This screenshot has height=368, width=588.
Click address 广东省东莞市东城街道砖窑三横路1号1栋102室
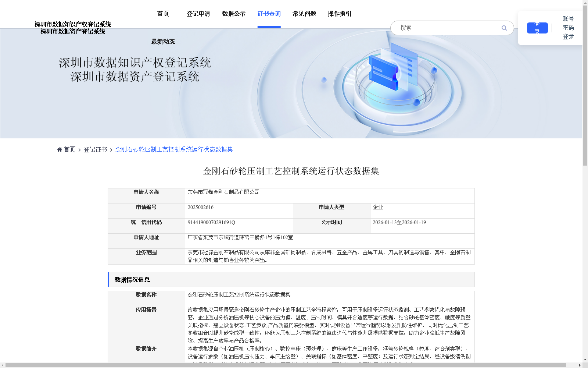[x=240, y=237]
